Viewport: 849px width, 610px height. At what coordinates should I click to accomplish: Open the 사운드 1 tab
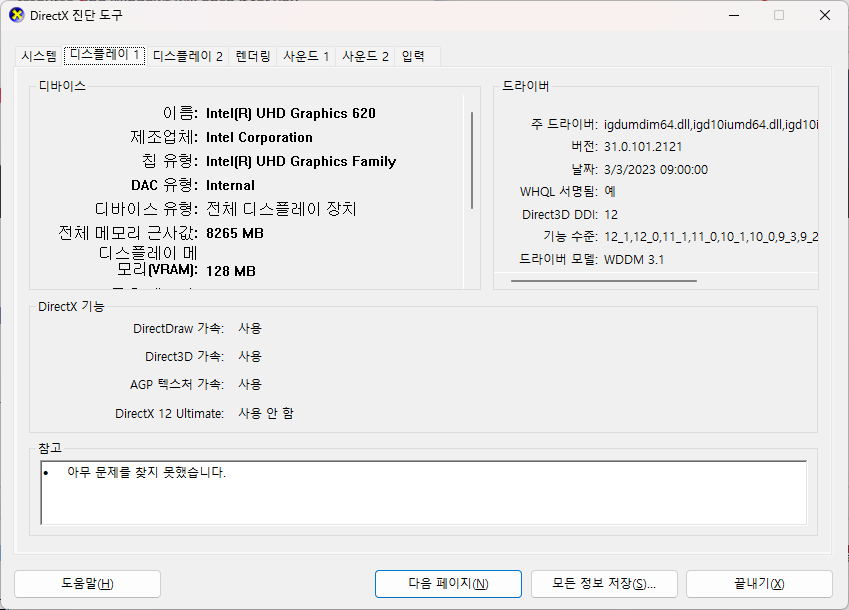pos(306,56)
